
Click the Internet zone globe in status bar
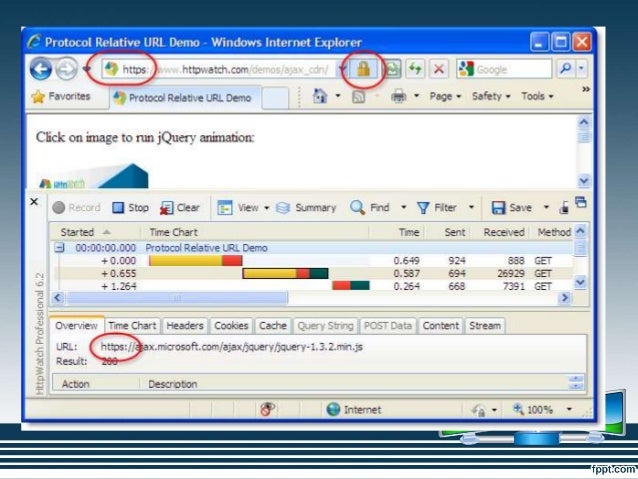[x=333, y=409]
